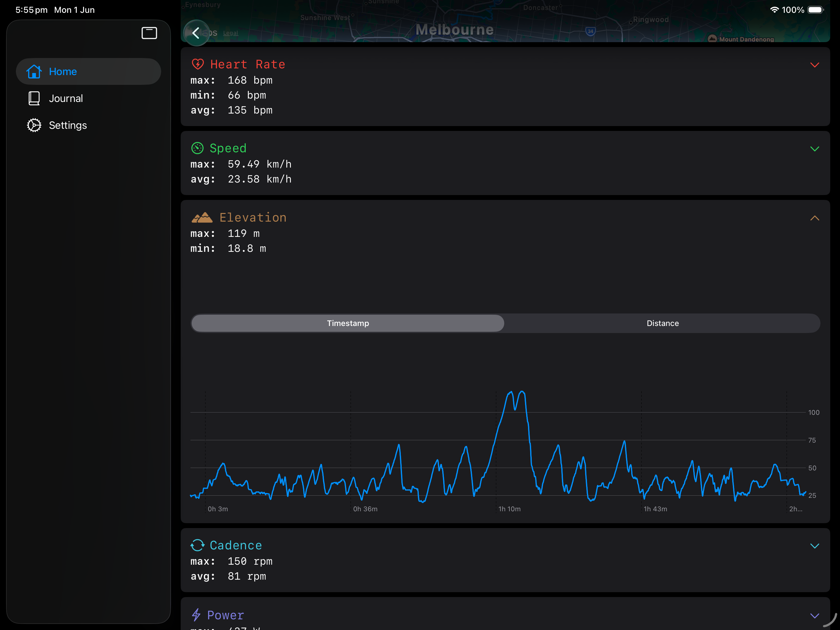Click the Cadence rotation icon

click(197, 545)
